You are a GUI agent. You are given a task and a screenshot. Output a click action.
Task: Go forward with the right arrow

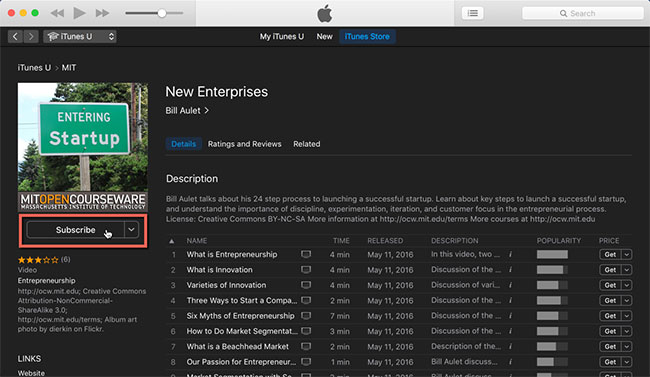pos(31,36)
